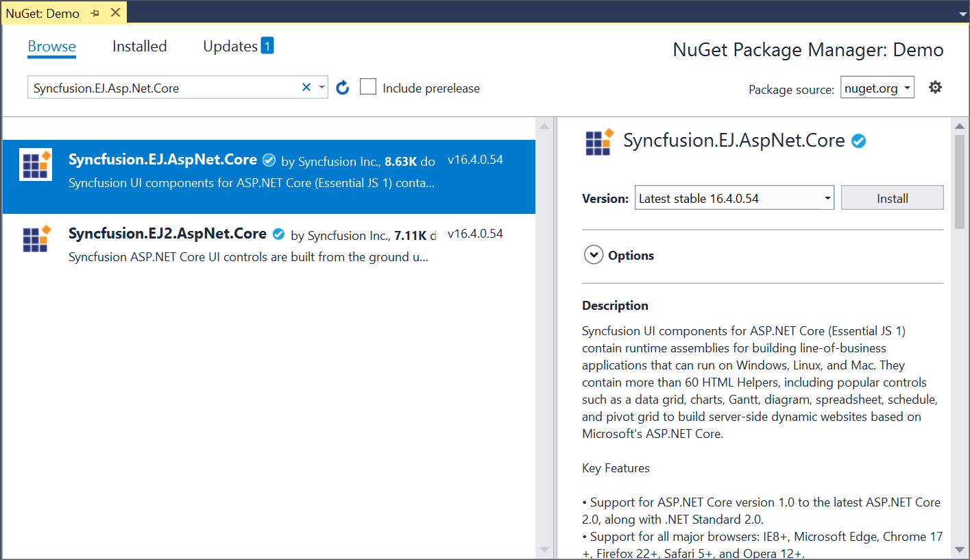Switch to the Installed tab
The height and width of the screenshot is (560, 970).
139,46
